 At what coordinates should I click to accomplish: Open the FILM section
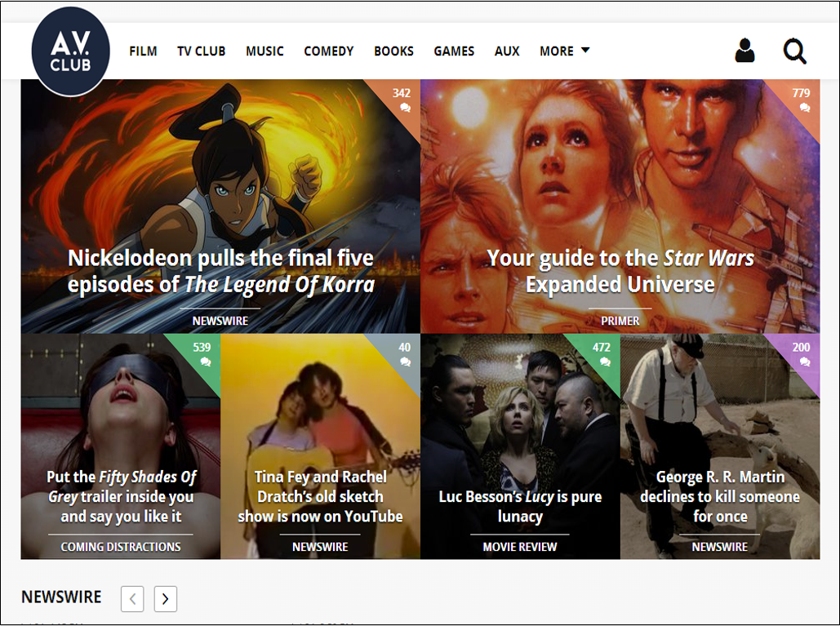pos(143,51)
